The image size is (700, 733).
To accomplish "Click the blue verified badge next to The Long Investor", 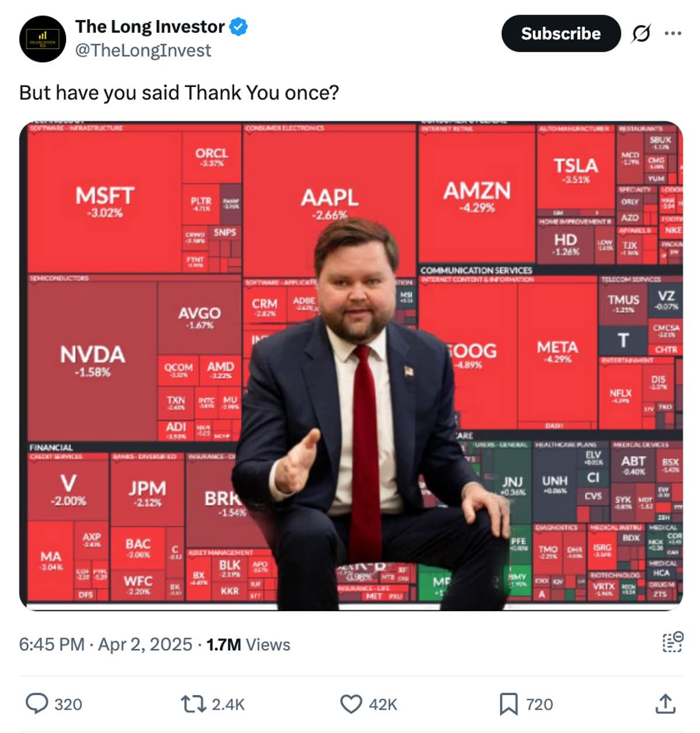I will (238, 26).
